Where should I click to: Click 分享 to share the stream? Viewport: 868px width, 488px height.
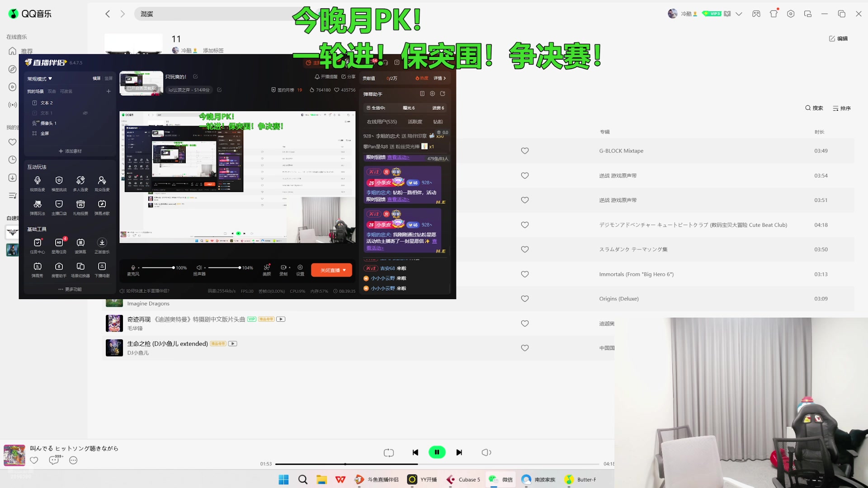[x=348, y=77]
